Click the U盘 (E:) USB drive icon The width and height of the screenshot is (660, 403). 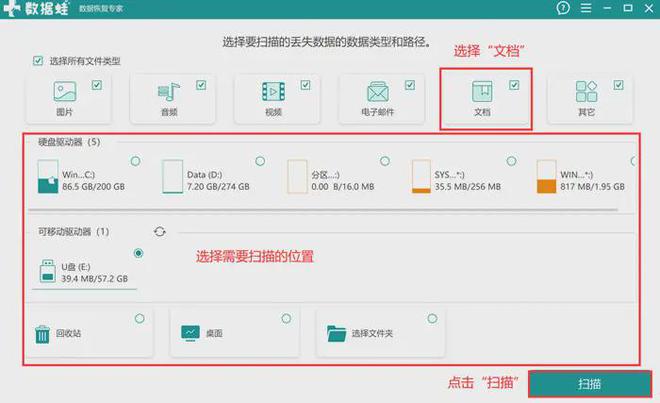pyautogui.click(x=48, y=271)
